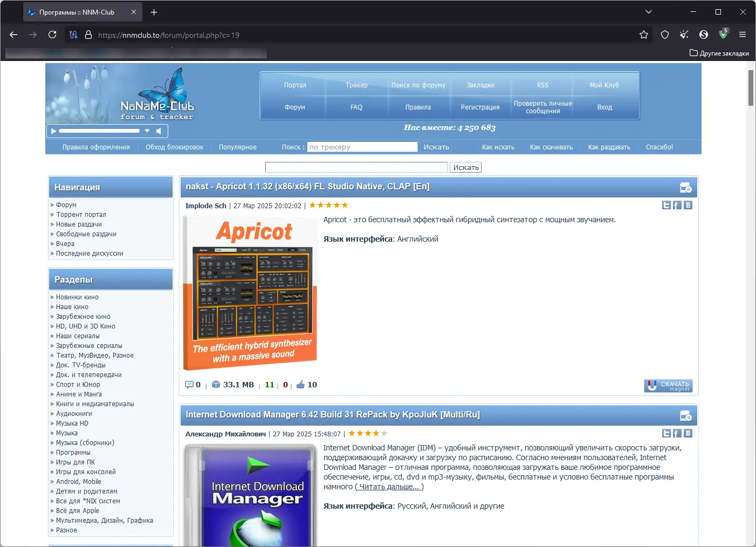Mute the header audio player speaker
Screen dimensions: 756x547
(159, 131)
